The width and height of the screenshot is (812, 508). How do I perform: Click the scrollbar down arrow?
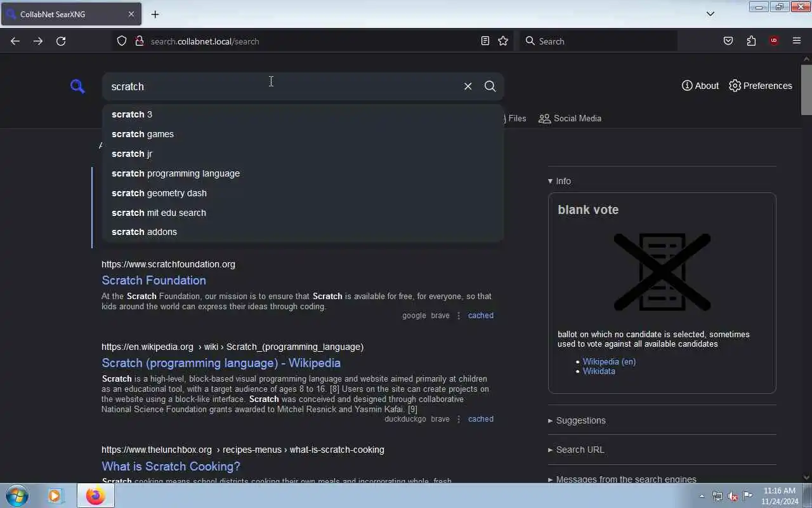point(806,478)
